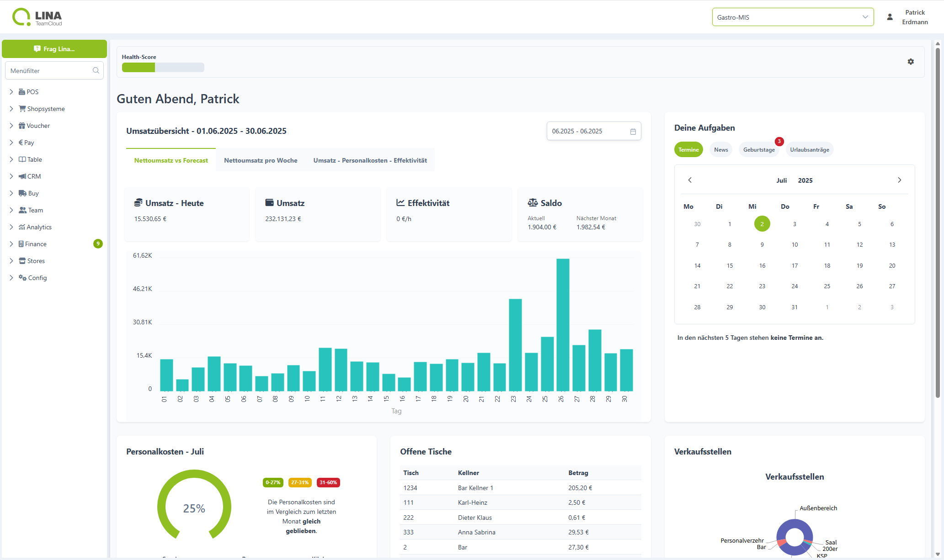944x560 pixels.
Task: Go to previous month in calendar
Action: (690, 180)
